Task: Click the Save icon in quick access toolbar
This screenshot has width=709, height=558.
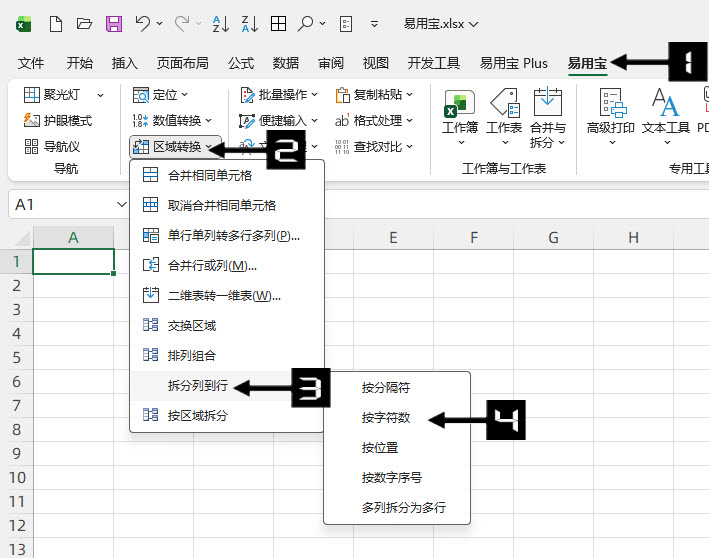Action: tap(113, 23)
